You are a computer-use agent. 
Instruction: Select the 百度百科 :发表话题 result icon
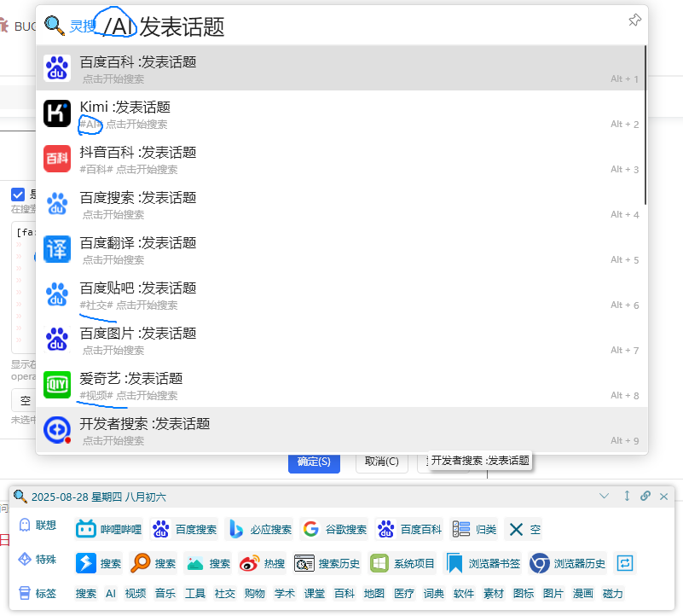click(x=57, y=68)
